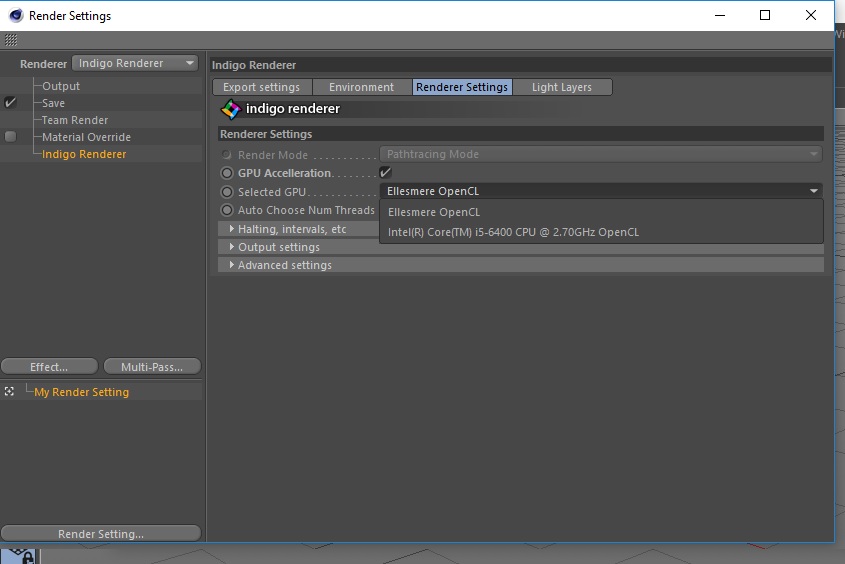
Task: Enable the Material Override checkbox
Action: click(x=10, y=137)
